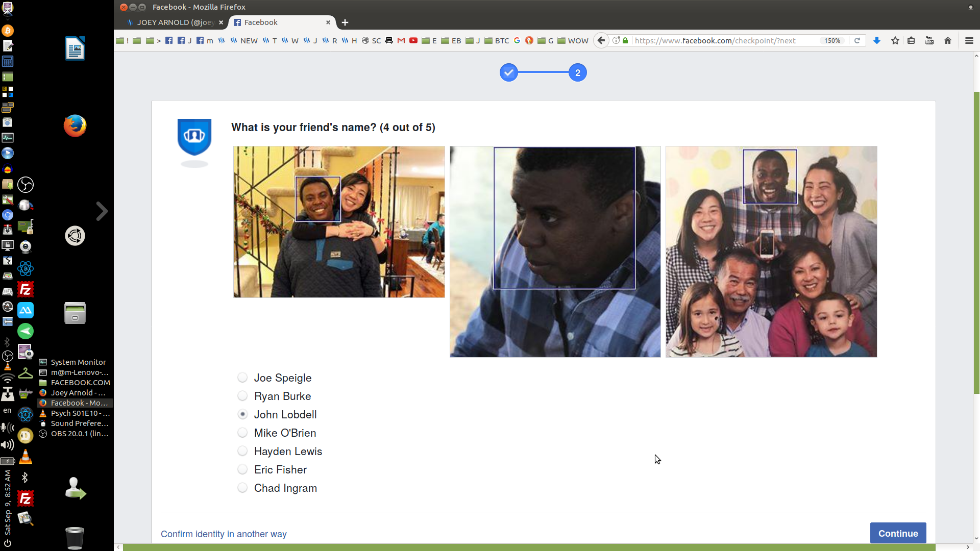Open a new Firefox tab
980x551 pixels.
pos(345,22)
